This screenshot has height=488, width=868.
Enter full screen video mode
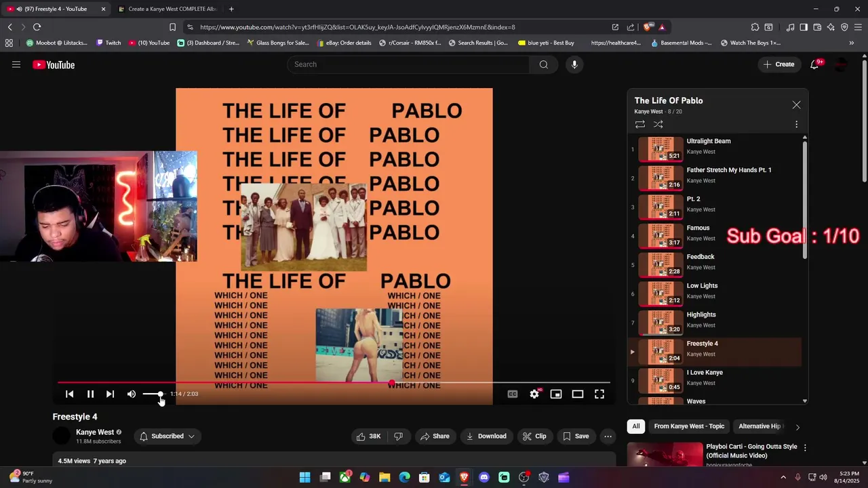(599, 394)
